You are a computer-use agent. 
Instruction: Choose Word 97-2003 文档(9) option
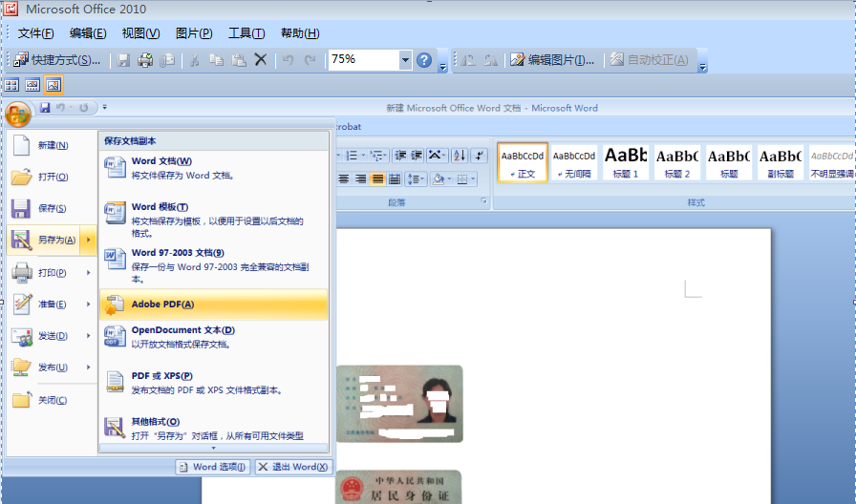213,265
